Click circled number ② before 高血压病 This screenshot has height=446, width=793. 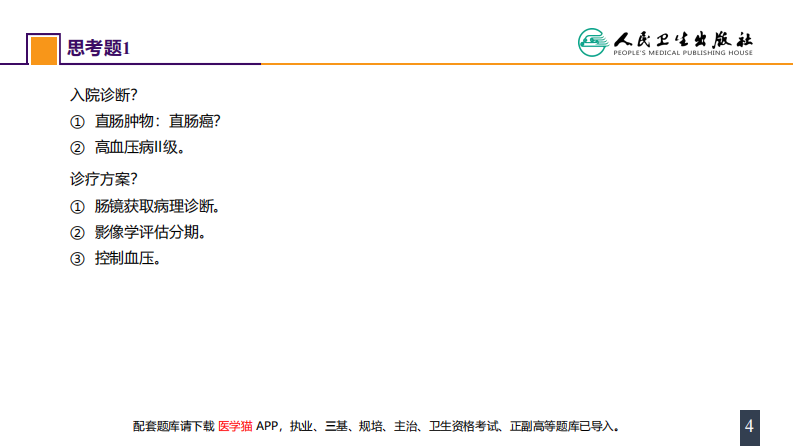pos(77,148)
